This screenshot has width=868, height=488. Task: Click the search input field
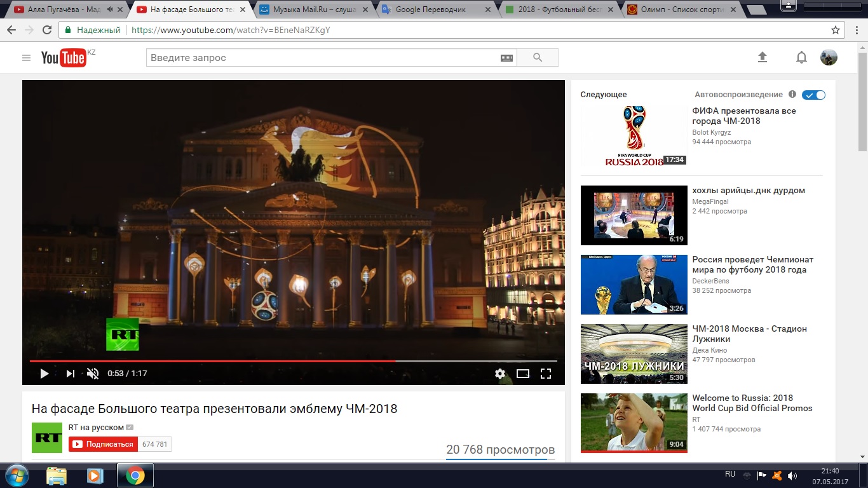tap(323, 58)
